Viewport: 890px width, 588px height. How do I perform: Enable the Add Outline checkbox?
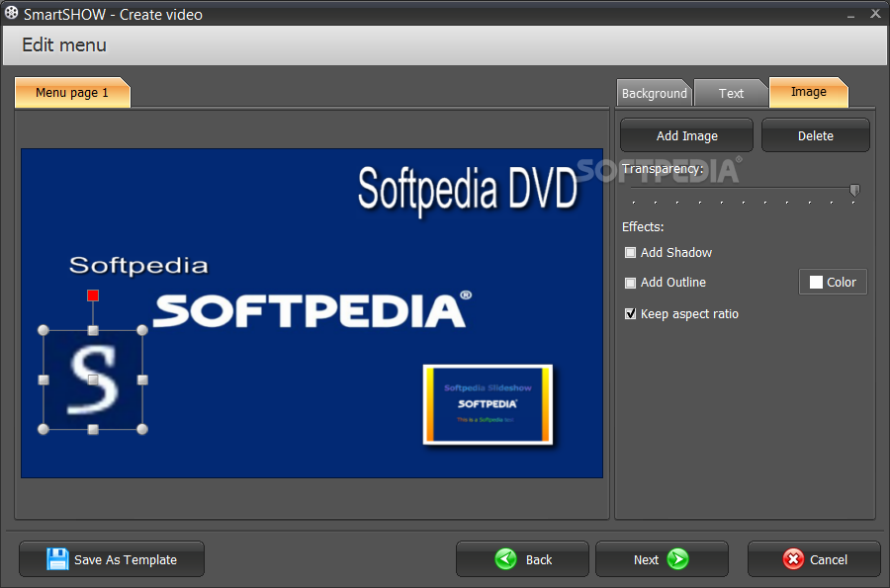[630, 283]
